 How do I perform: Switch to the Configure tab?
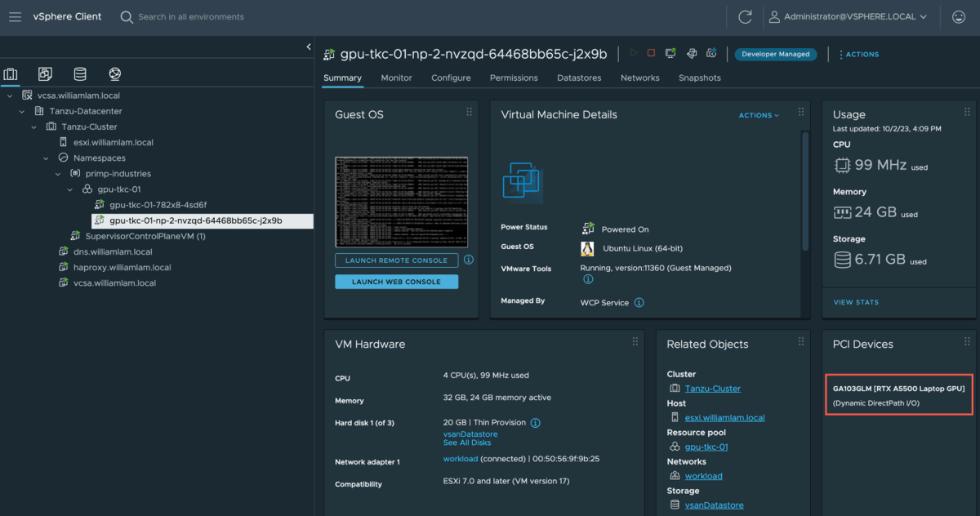(451, 78)
